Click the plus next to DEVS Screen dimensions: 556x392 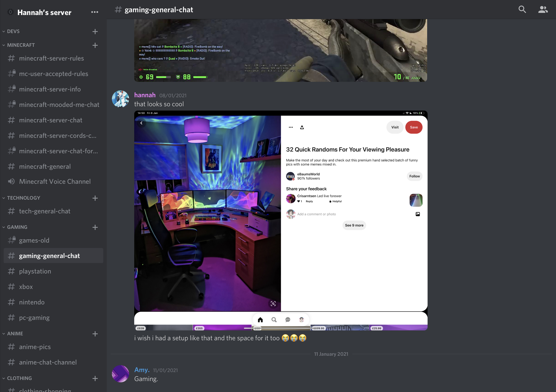(x=95, y=32)
